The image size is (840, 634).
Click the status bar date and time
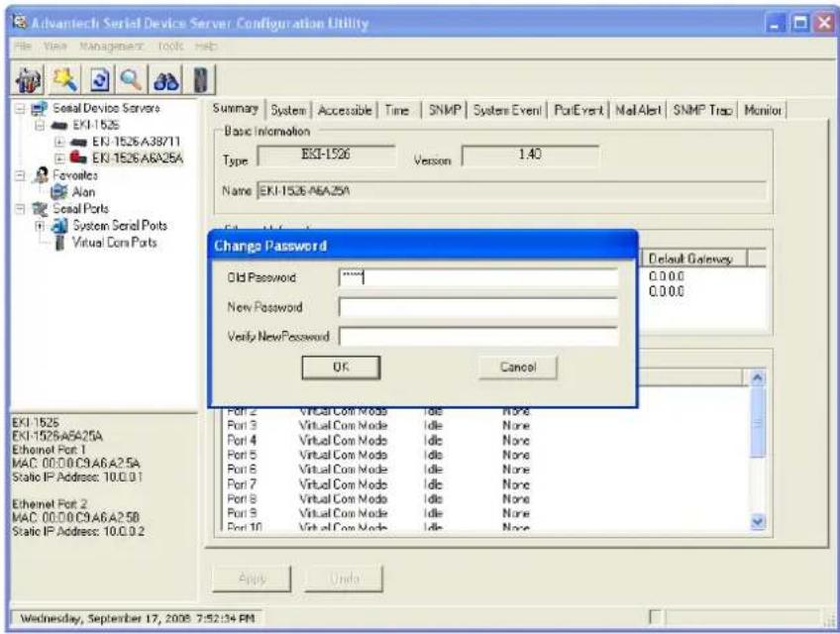click(137, 618)
